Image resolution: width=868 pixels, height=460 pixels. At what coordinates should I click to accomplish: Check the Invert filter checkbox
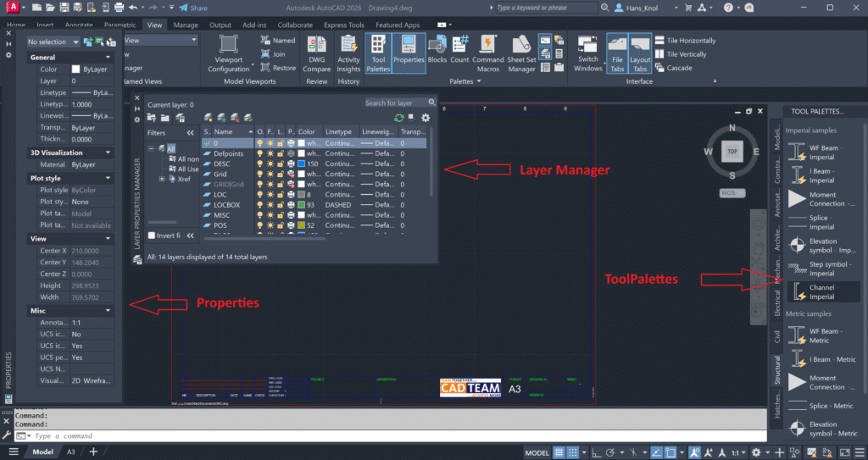152,236
